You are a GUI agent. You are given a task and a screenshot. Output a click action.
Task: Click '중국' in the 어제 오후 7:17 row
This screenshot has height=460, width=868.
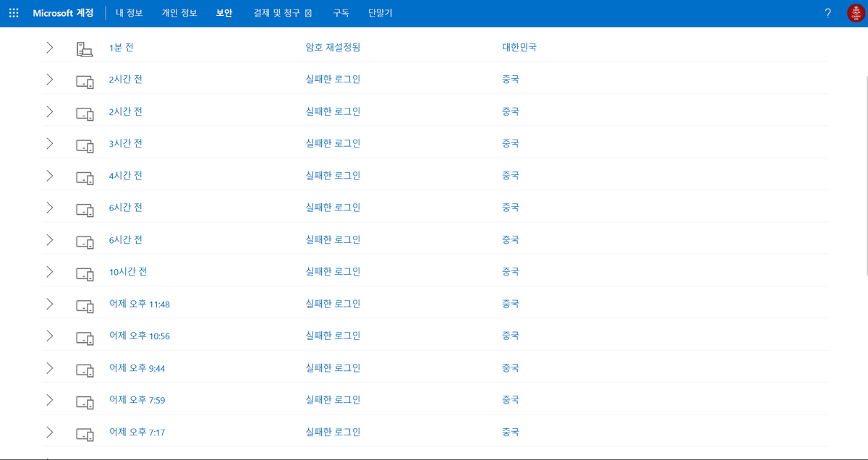tap(511, 432)
